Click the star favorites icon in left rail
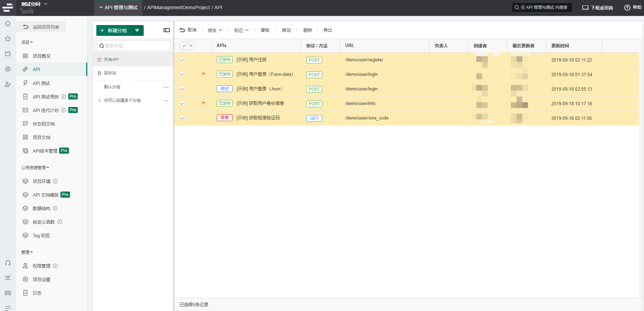 pyautogui.click(x=8, y=39)
